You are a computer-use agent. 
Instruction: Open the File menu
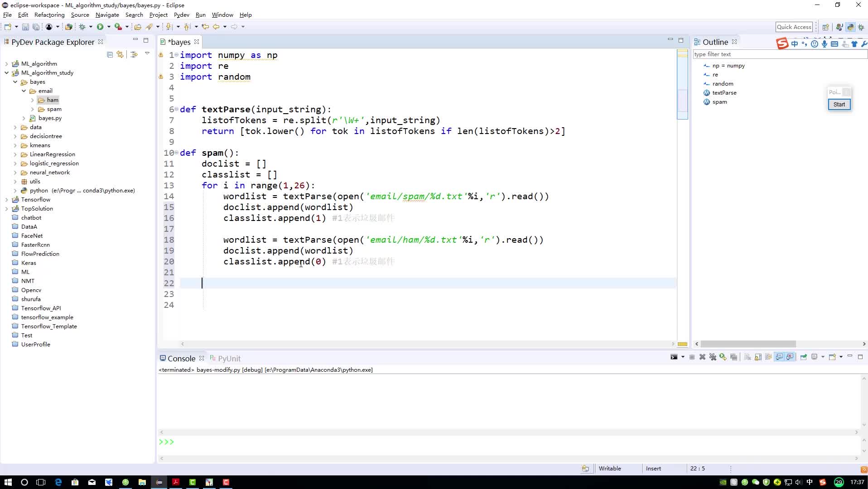coord(7,15)
